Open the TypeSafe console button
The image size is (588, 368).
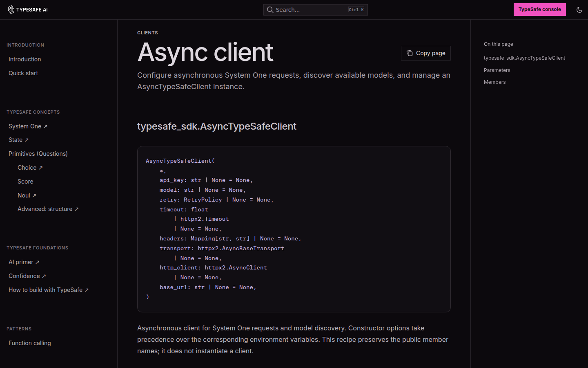(539, 9)
